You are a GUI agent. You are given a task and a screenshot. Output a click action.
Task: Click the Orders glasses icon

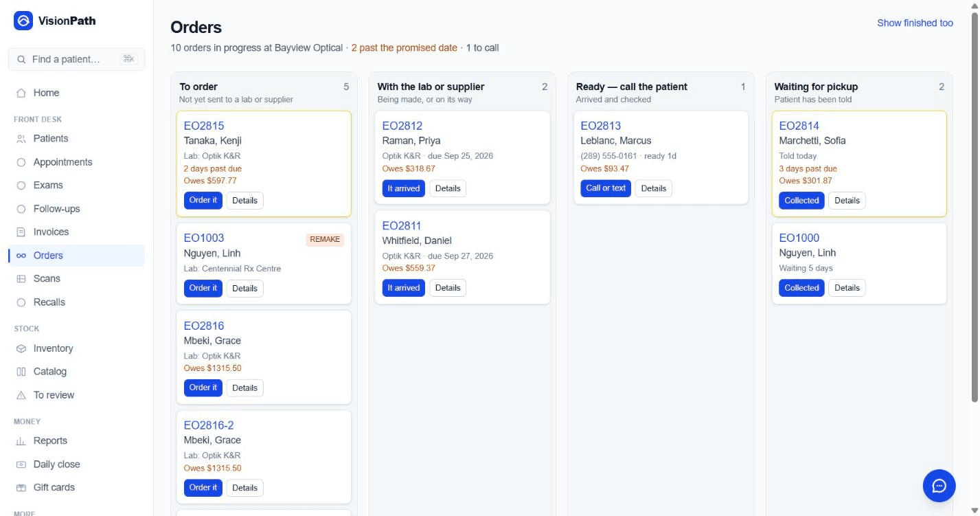[x=21, y=256]
